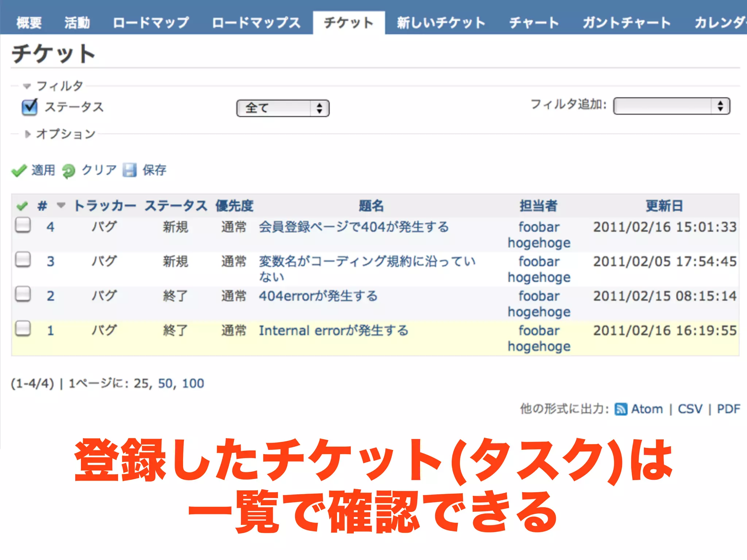Sort by the 更新日 column header
Screen dimensions: 747x560
tap(664, 206)
